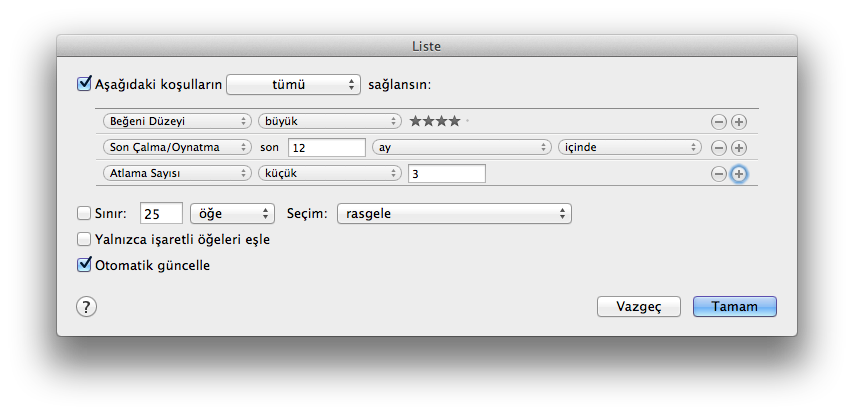This screenshot has height=415, width=854.
Task: Remove the Beğeni Düzeyi rule with minus
Action: (x=718, y=121)
